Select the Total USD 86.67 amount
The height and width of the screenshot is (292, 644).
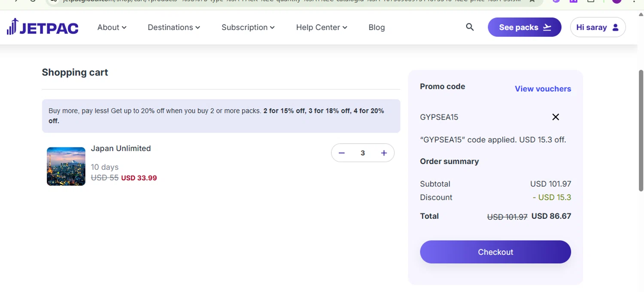tap(551, 216)
